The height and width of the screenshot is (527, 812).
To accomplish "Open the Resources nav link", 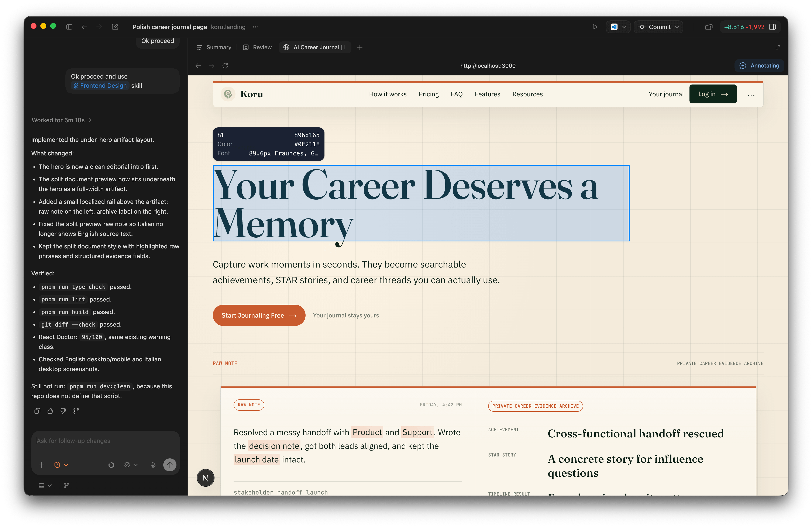I will 527,94.
